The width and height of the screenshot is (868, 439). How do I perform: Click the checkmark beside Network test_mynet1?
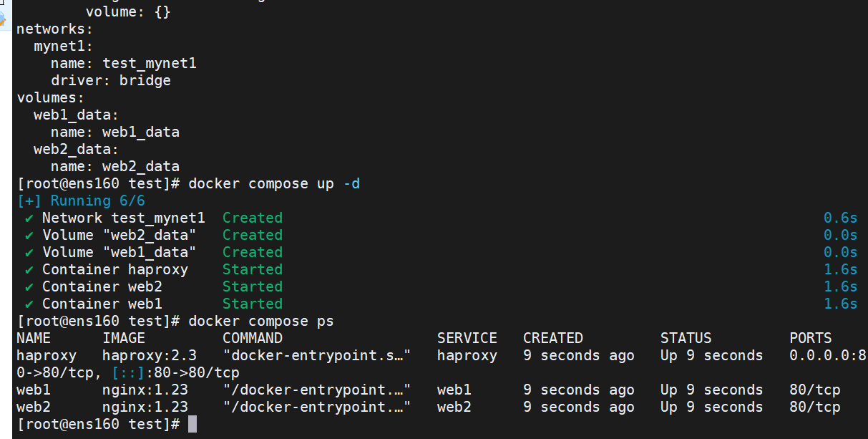[29, 218]
